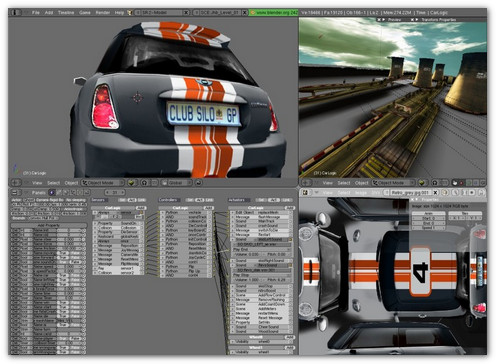The width and height of the screenshot is (496, 364).
Task: Click draw type icon in left 3D view header
Action: (x=132, y=183)
